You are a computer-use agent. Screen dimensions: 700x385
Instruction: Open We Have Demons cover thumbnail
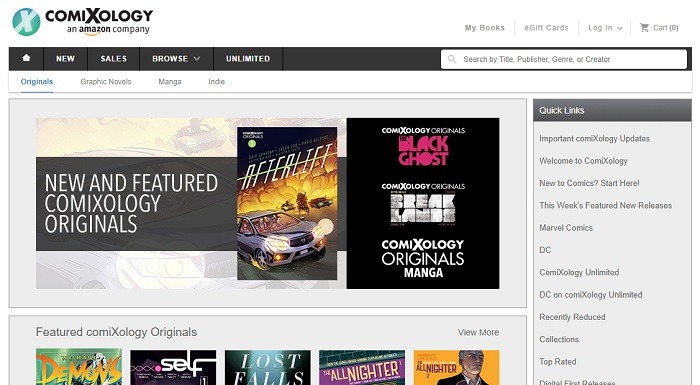79,367
